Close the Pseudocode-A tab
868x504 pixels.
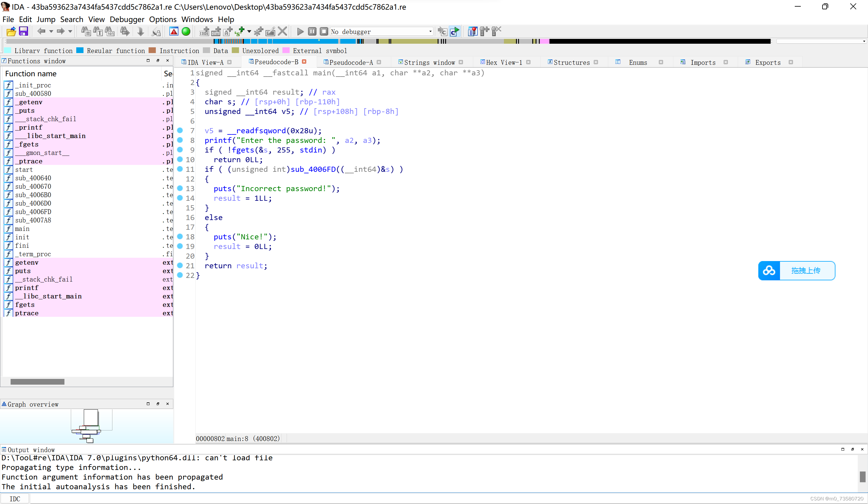coord(379,62)
